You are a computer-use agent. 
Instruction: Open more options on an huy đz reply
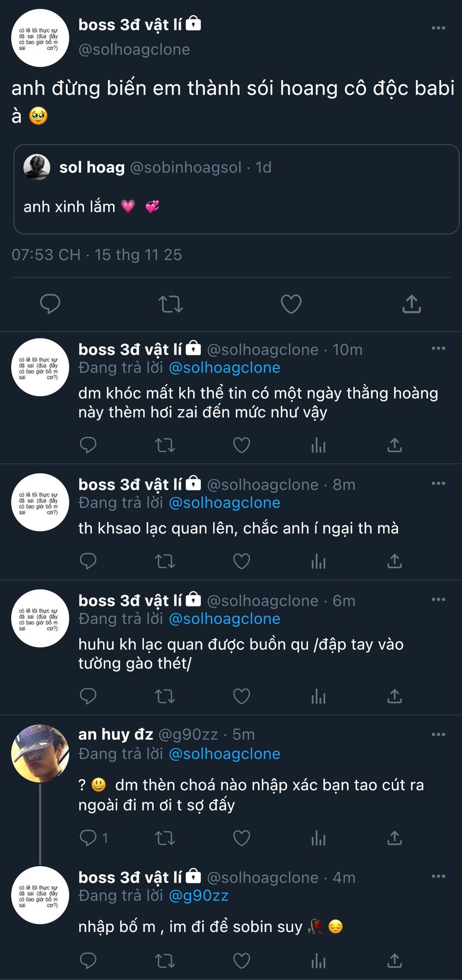(439, 734)
